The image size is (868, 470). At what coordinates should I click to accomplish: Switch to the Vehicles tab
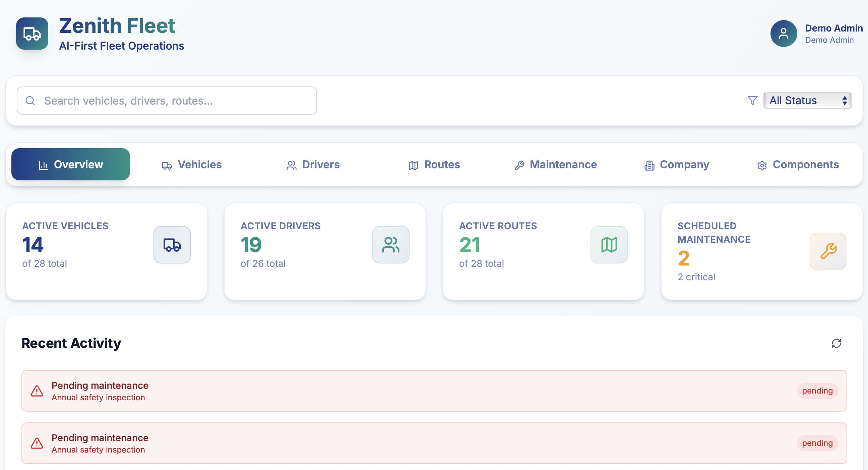pos(191,165)
